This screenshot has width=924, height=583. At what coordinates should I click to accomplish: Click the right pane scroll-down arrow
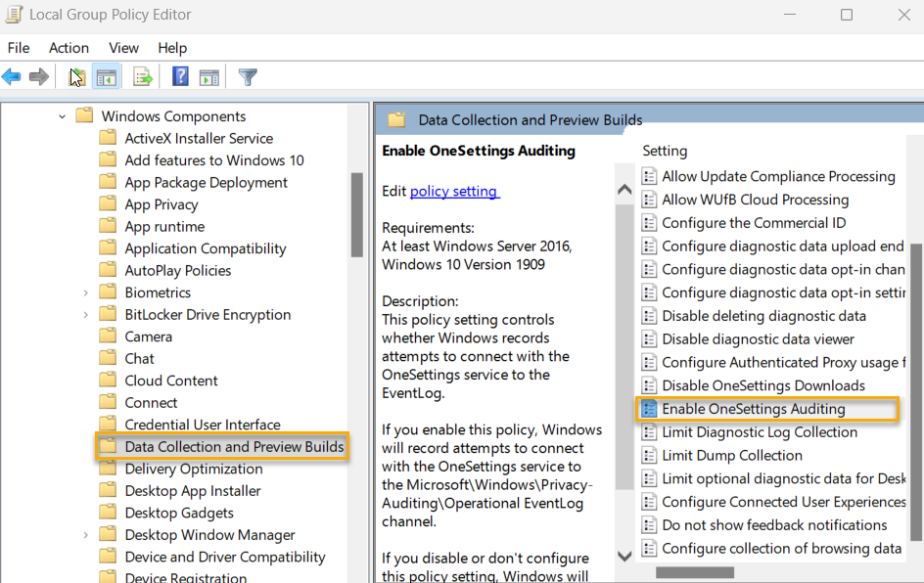pos(624,555)
